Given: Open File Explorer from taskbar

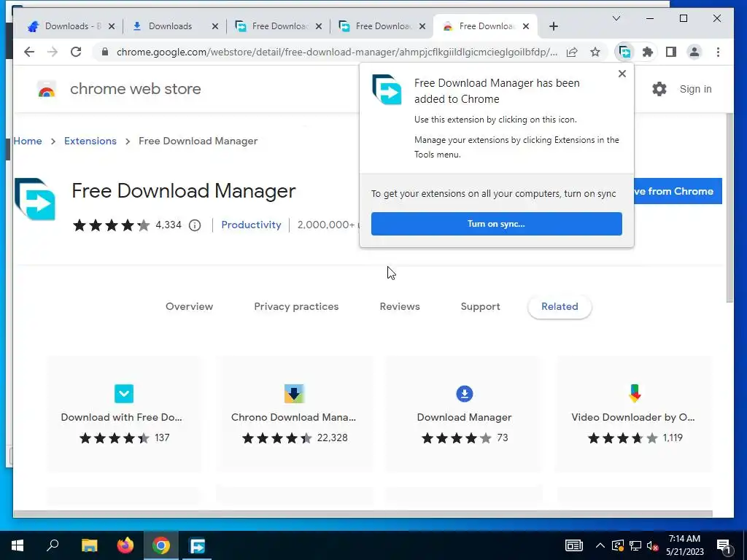Looking at the screenshot, I should [x=90, y=545].
